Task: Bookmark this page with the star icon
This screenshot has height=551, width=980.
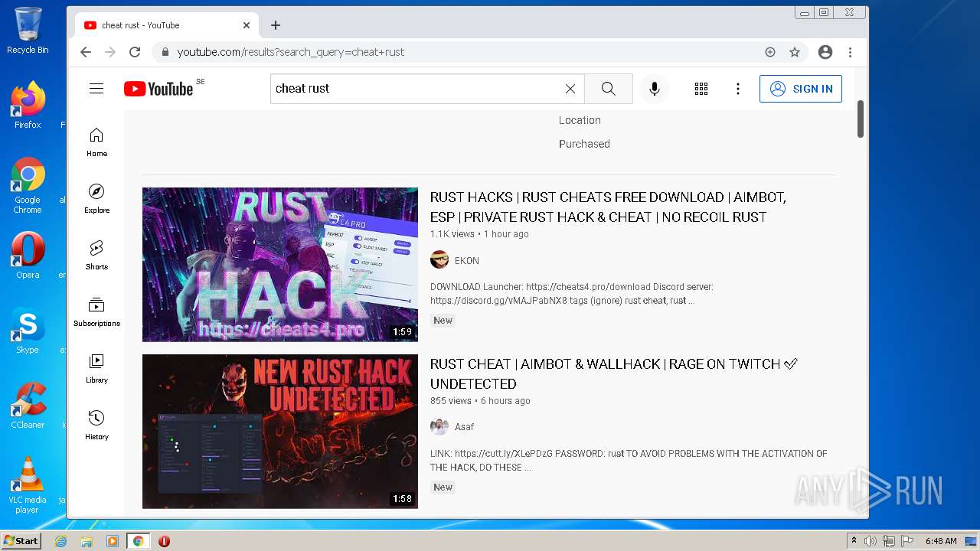Action: [x=795, y=52]
